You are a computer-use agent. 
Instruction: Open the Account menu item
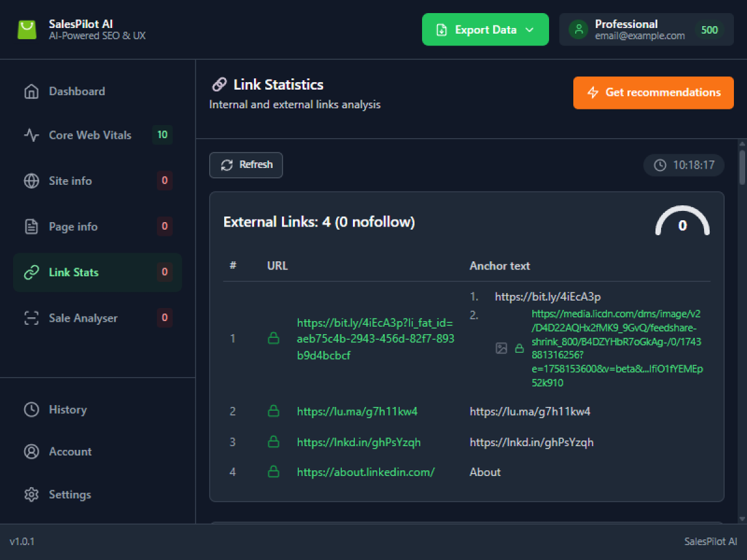coord(70,452)
